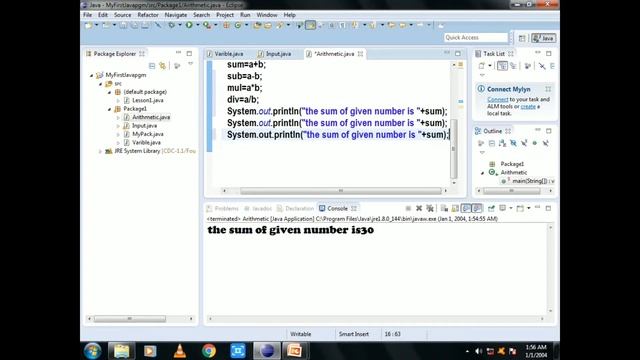The width and height of the screenshot is (640, 360).
Task: Toggle Focus on Workweek in Task List
Action: (527, 66)
